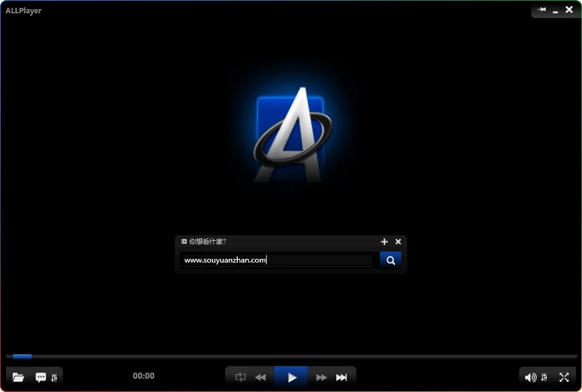
Task: Click the 00:00 time display
Action: point(143,376)
